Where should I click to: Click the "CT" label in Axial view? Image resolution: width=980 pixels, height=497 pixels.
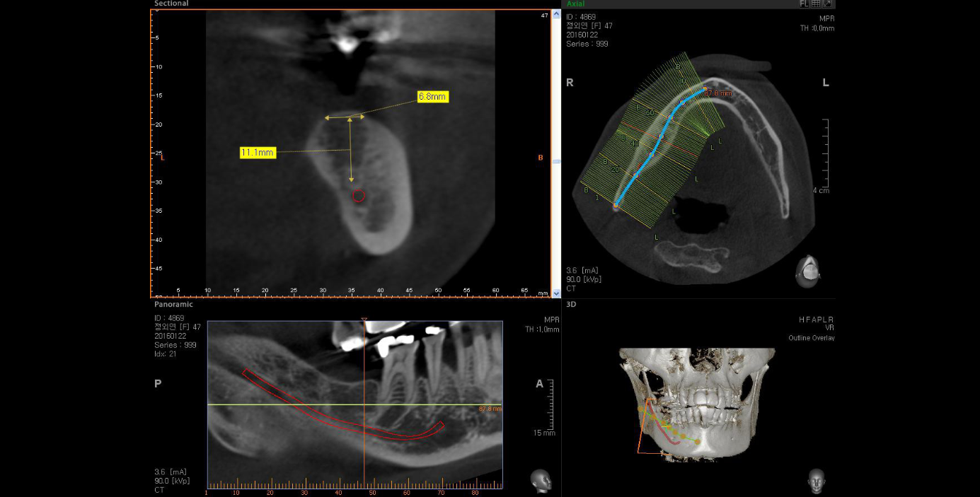571,288
